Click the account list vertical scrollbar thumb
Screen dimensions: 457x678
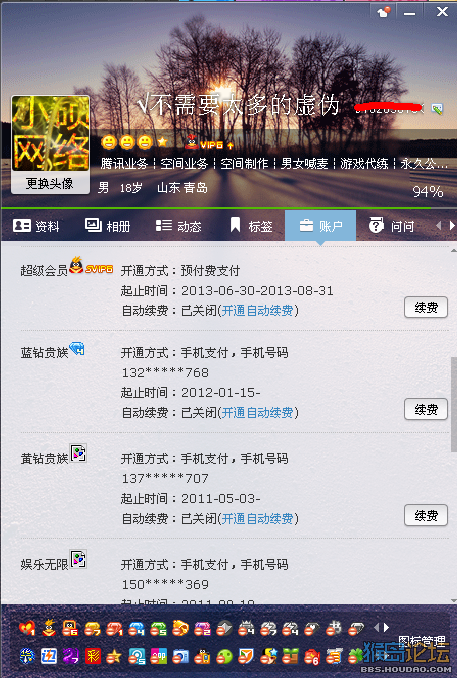pos(454,404)
